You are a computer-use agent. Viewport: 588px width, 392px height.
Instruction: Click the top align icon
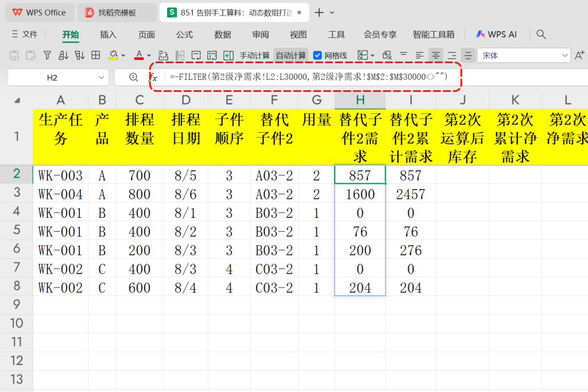[x=404, y=56]
